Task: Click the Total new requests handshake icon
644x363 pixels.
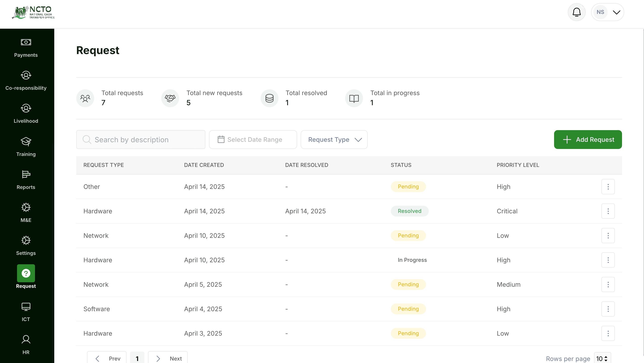Action: pyautogui.click(x=170, y=98)
